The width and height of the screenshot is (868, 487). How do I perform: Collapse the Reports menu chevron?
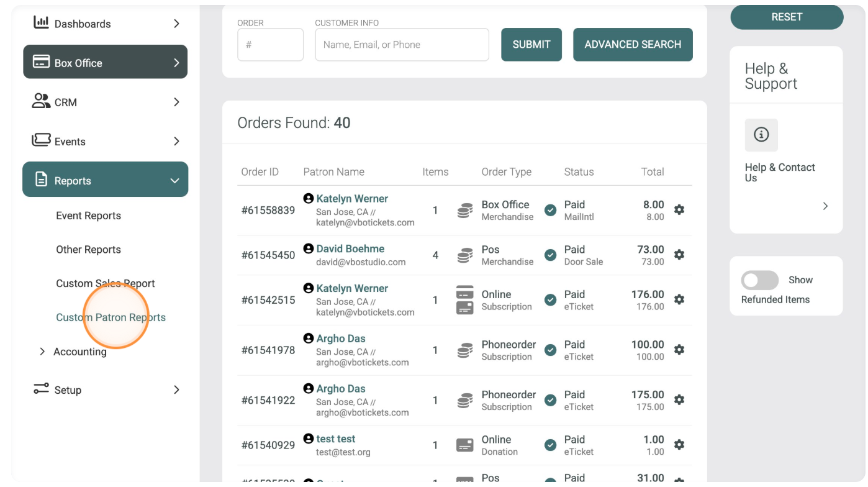[x=175, y=181]
